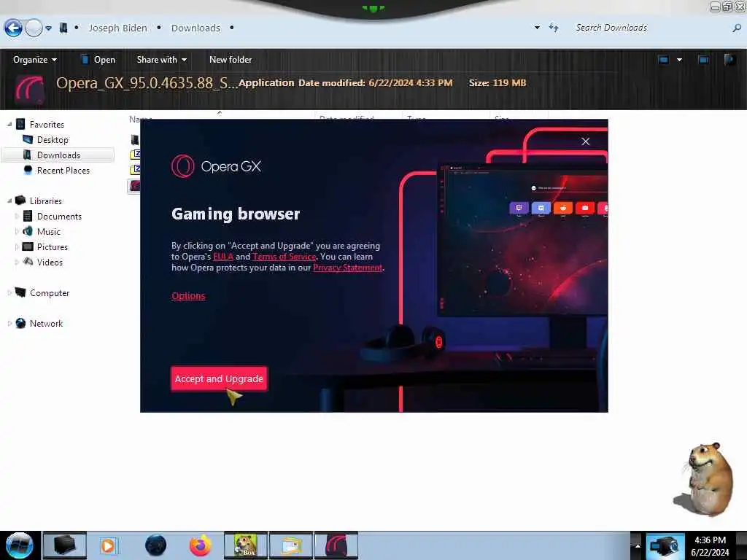Collapse the Libraries tree group

[9, 201]
